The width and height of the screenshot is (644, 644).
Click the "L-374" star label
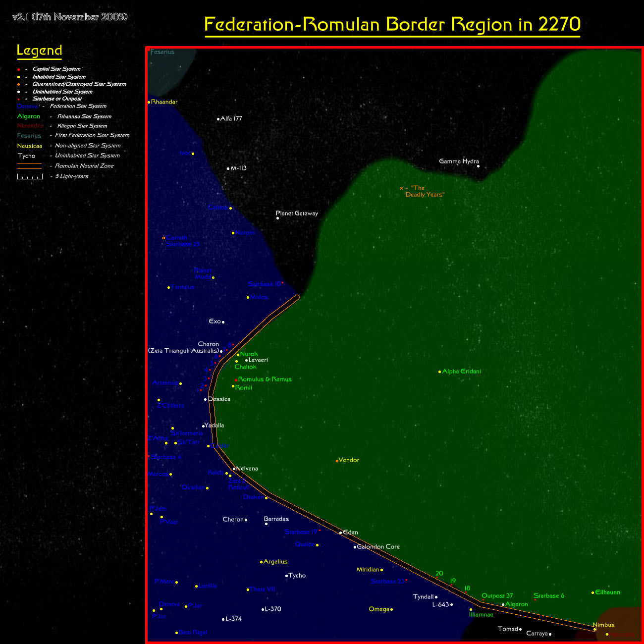pyautogui.click(x=234, y=619)
